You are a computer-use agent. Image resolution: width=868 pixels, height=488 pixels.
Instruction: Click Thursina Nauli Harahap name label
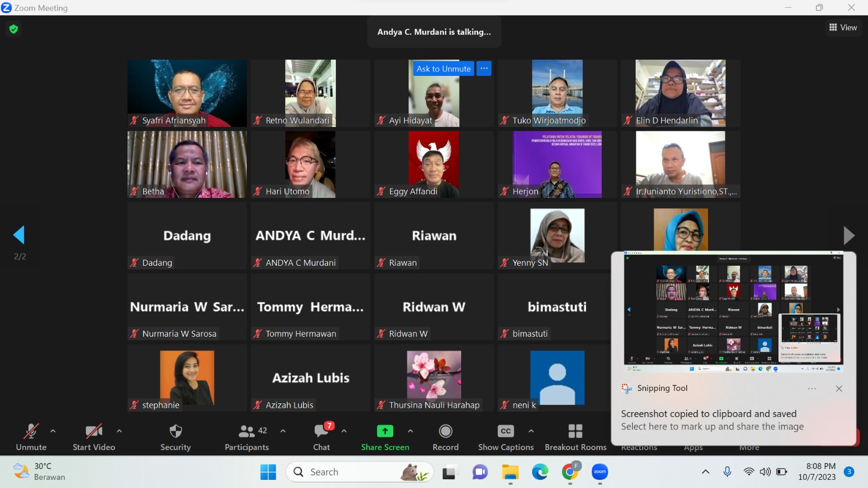click(434, 405)
